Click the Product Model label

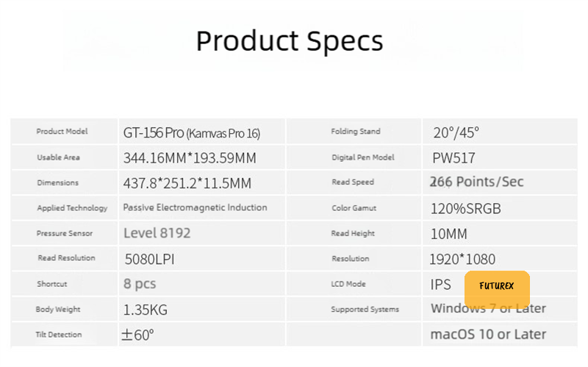pyautogui.click(x=62, y=132)
